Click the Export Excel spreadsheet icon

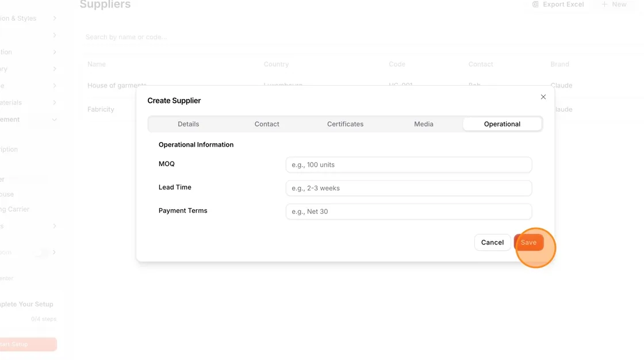(535, 5)
